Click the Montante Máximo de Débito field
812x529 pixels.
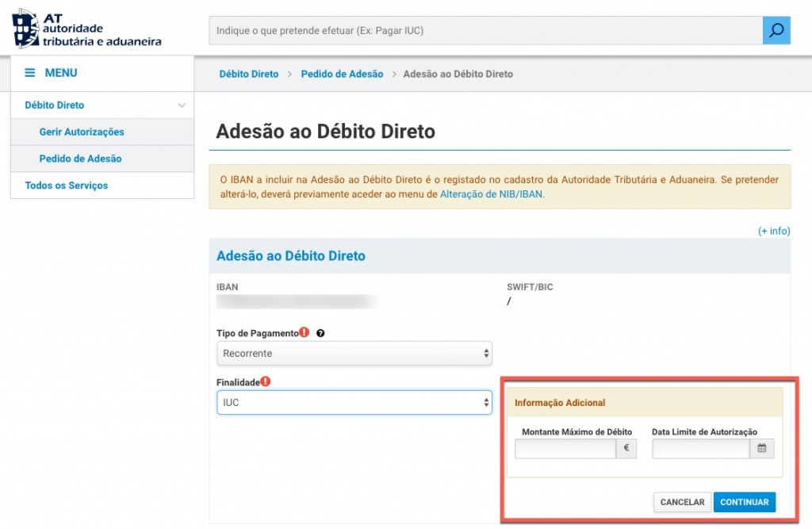click(565, 450)
